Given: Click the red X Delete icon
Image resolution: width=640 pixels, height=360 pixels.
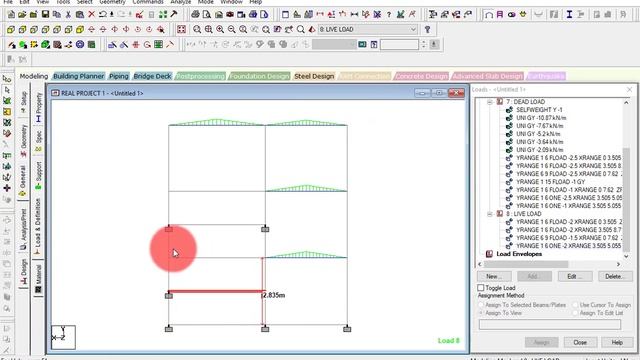Looking at the screenshot, I should tap(91, 15).
